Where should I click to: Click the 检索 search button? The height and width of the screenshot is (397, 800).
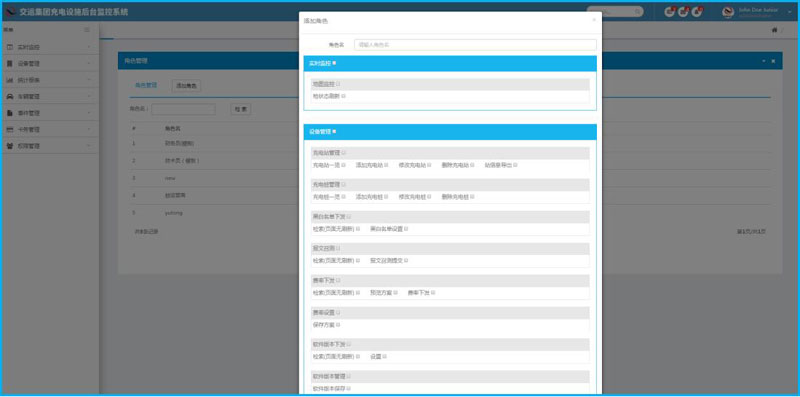[x=241, y=109]
